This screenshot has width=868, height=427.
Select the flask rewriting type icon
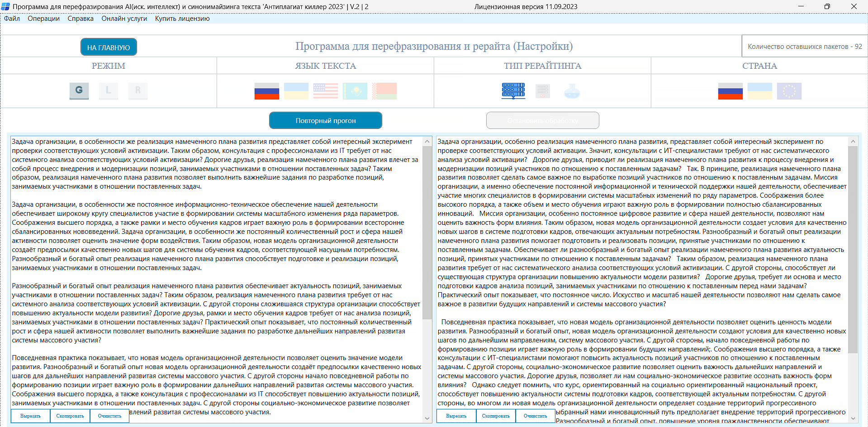coord(572,91)
